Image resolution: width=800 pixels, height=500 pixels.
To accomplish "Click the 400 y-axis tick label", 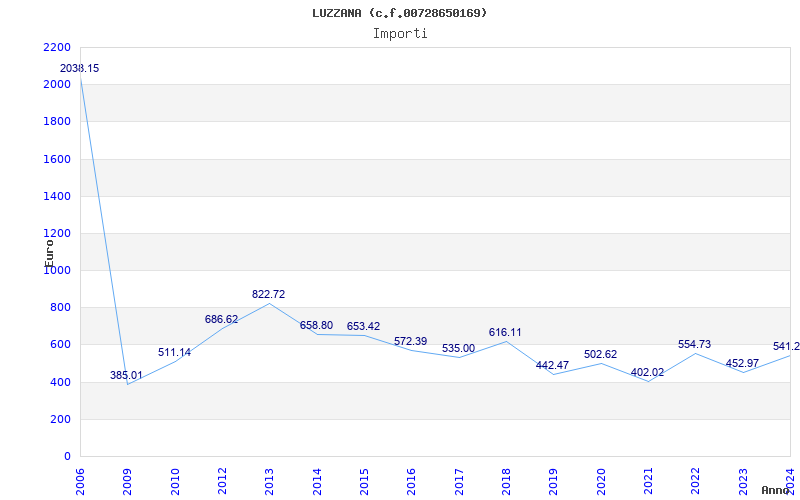I will 60,382.
